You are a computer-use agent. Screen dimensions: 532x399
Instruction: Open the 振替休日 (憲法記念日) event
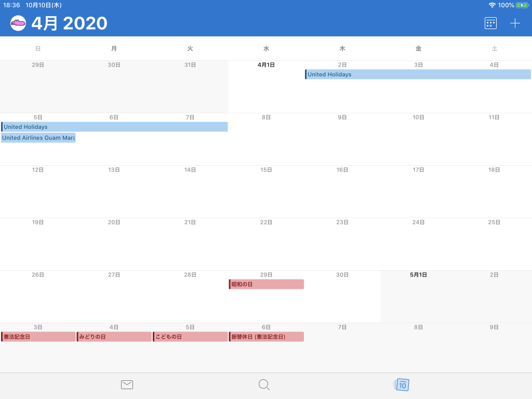click(x=267, y=337)
